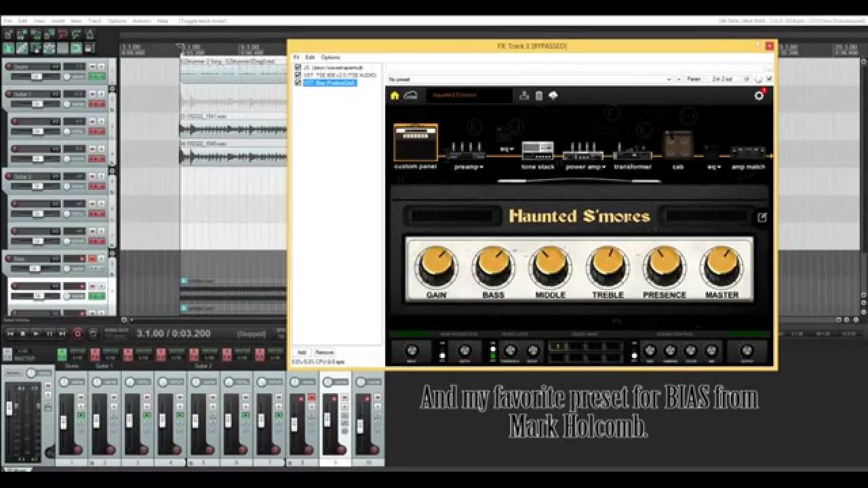Select first quick snap slot in BIAS
Viewport: 868px width, 488px height.
tap(557, 346)
